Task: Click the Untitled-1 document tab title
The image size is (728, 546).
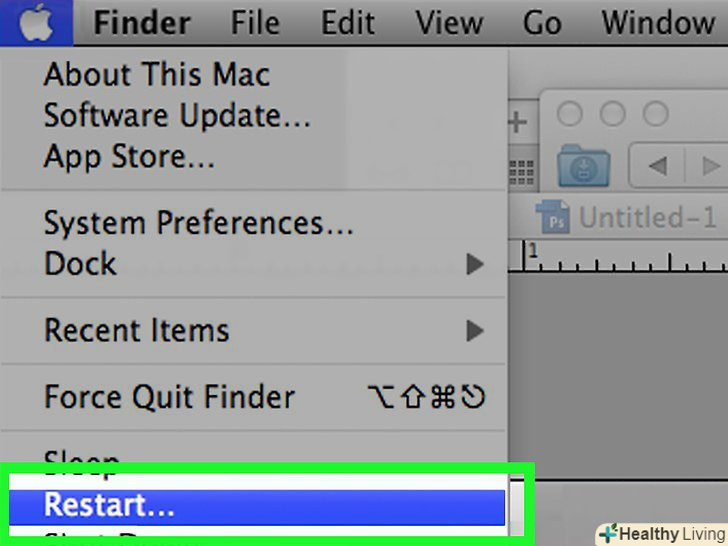Action: click(x=648, y=217)
